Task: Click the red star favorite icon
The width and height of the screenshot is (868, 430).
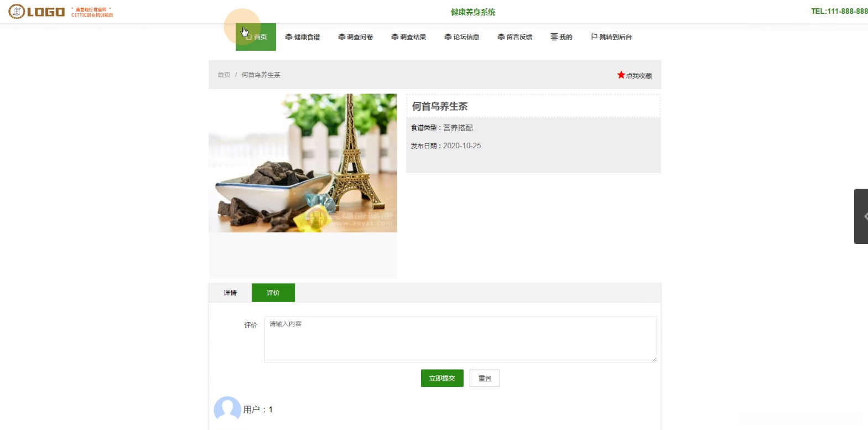Action: (621, 75)
